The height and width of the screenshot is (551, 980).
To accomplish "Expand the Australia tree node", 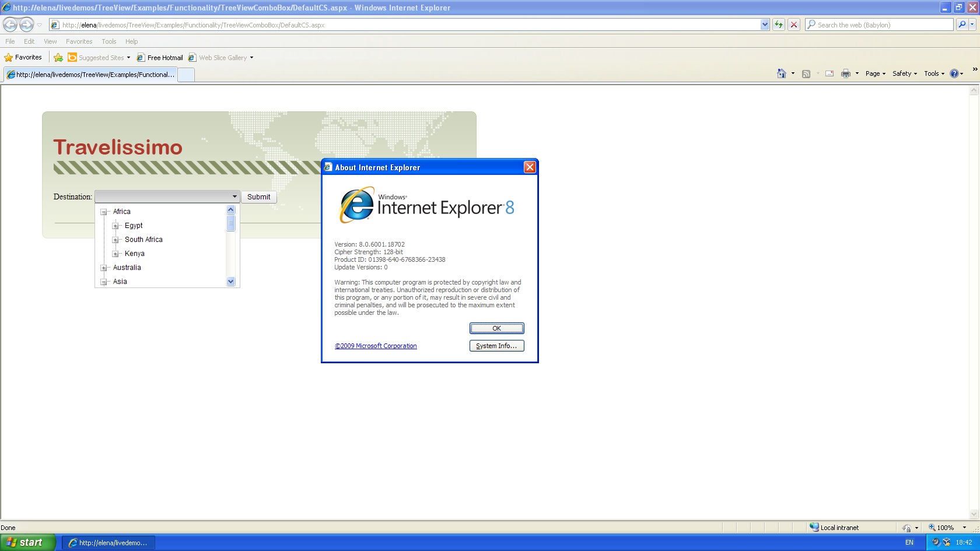I will click(104, 268).
